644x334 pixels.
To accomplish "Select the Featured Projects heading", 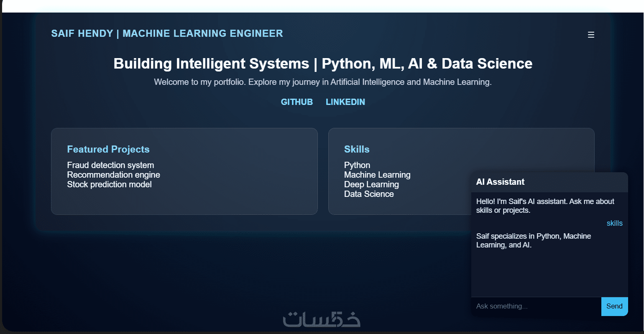I will coord(108,149).
